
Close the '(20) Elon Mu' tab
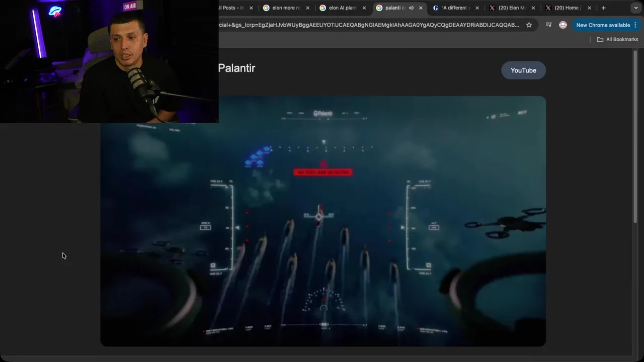point(533,8)
